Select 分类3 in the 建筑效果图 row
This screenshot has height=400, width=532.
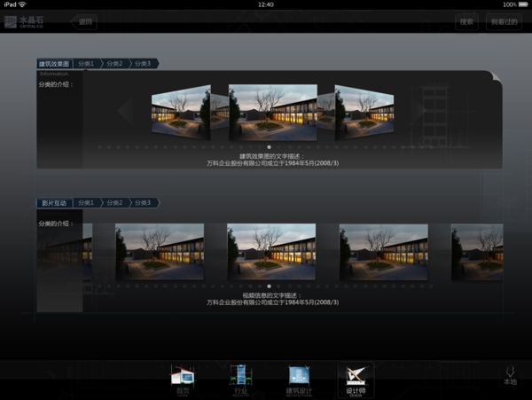tap(143, 64)
